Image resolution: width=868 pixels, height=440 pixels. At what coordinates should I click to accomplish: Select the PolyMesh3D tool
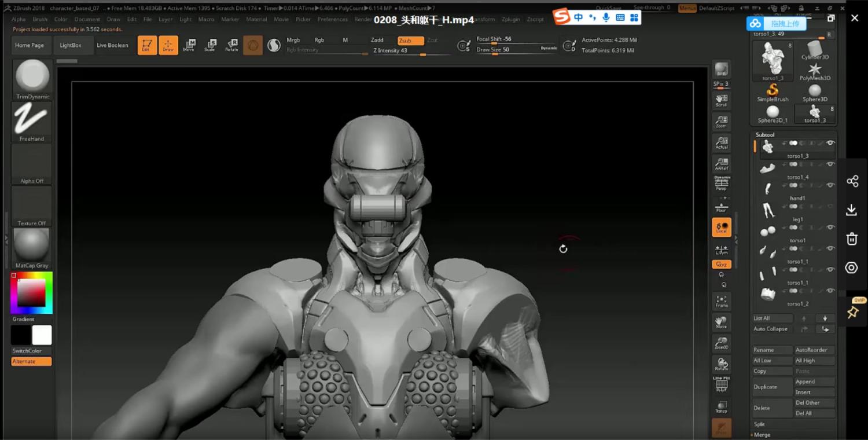[x=815, y=72]
